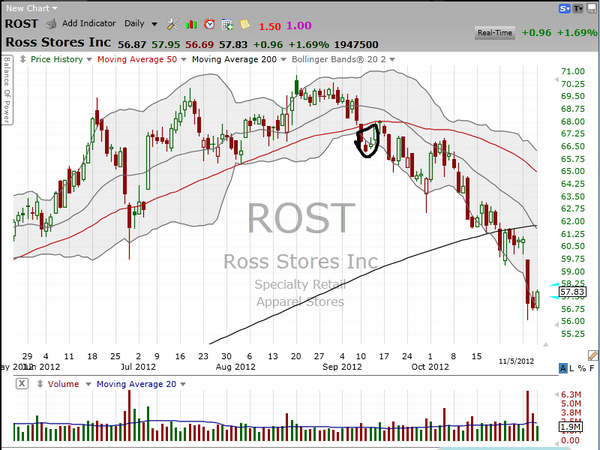Click the Sep 2012 time axis label

[342, 367]
